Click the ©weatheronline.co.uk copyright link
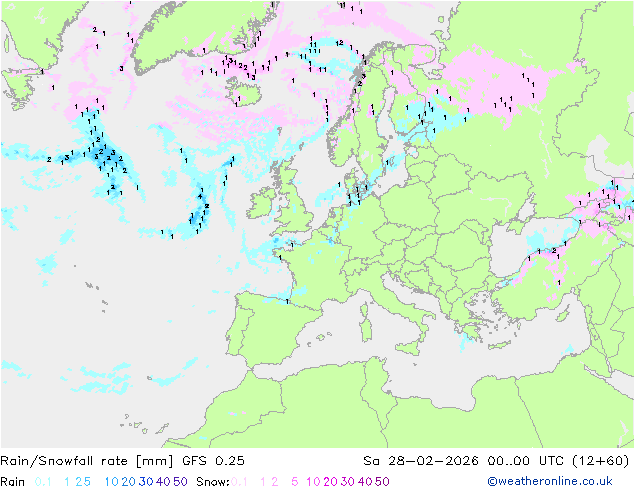Viewport: 634px width, 490px height. [x=550, y=481]
